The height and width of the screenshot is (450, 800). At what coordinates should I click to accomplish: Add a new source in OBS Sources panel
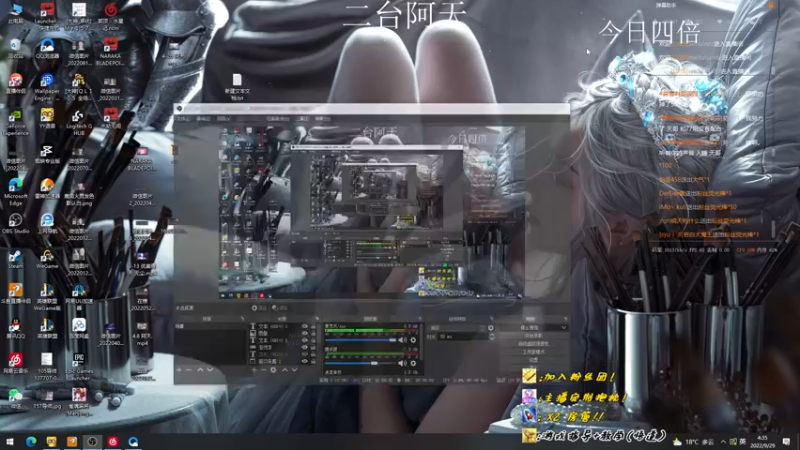[x=254, y=370]
